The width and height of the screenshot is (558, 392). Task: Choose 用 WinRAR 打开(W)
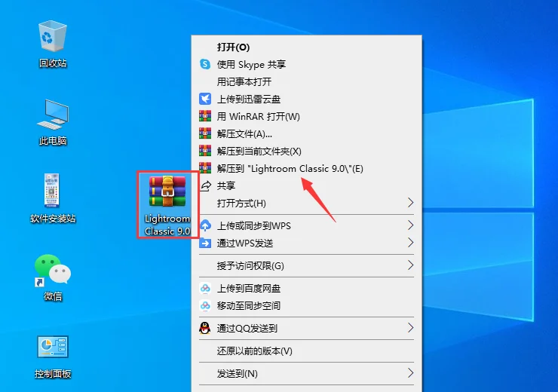coord(307,116)
